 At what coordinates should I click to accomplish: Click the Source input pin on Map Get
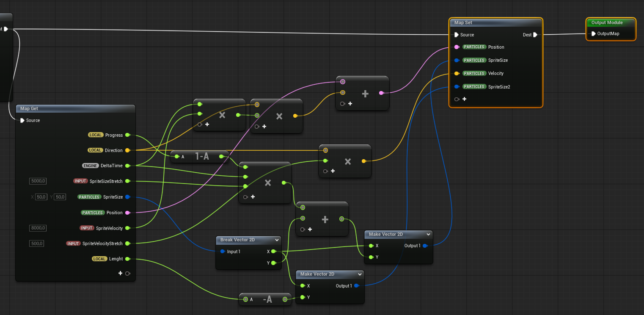(x=22, y=120)
